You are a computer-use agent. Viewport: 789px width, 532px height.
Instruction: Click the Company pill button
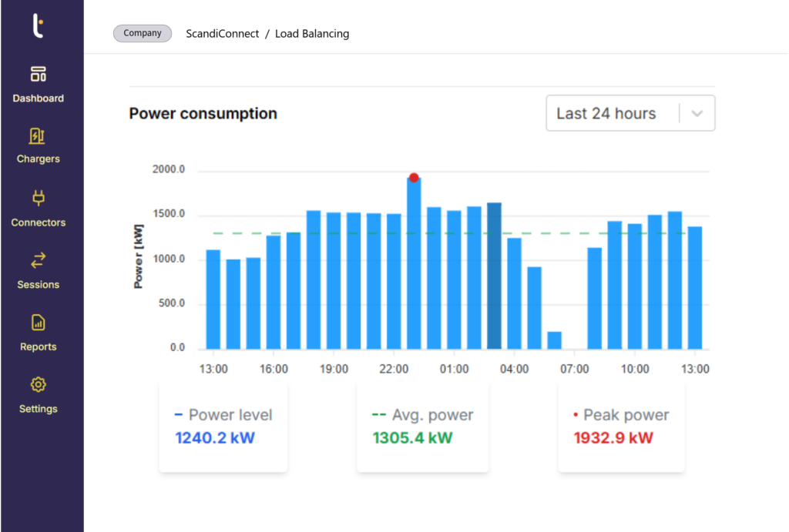click(142, 32)
